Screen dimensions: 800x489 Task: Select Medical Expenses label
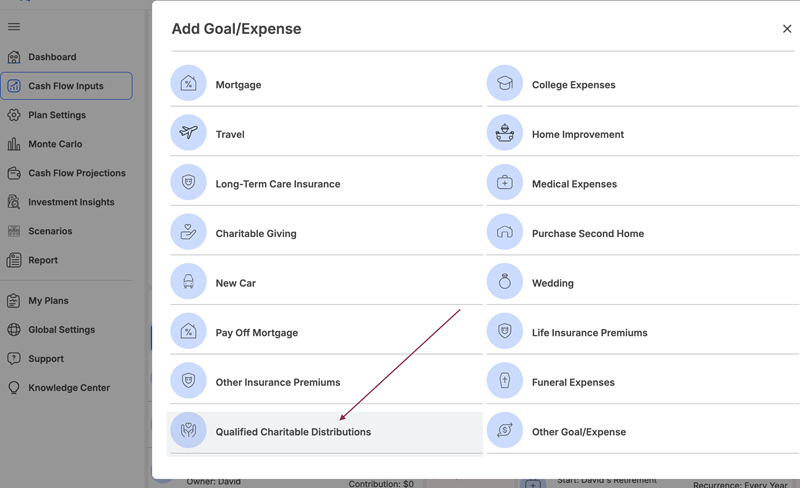(x=574, y=184)
